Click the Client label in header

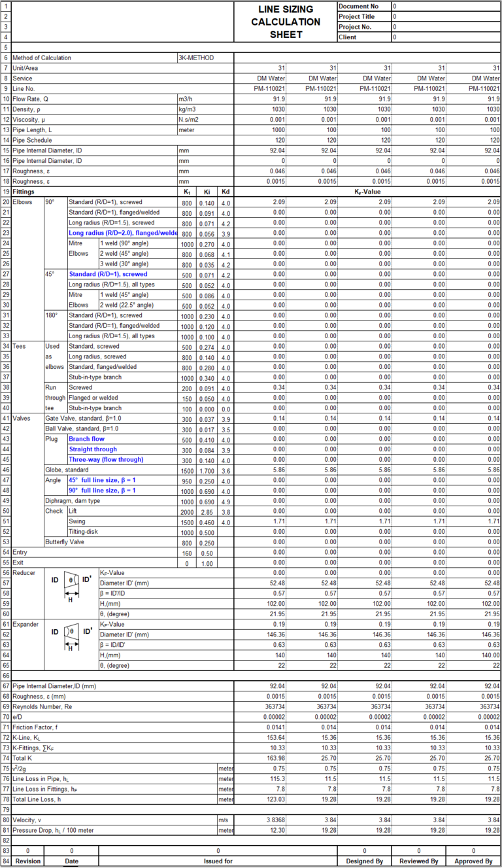pos(363,37)
